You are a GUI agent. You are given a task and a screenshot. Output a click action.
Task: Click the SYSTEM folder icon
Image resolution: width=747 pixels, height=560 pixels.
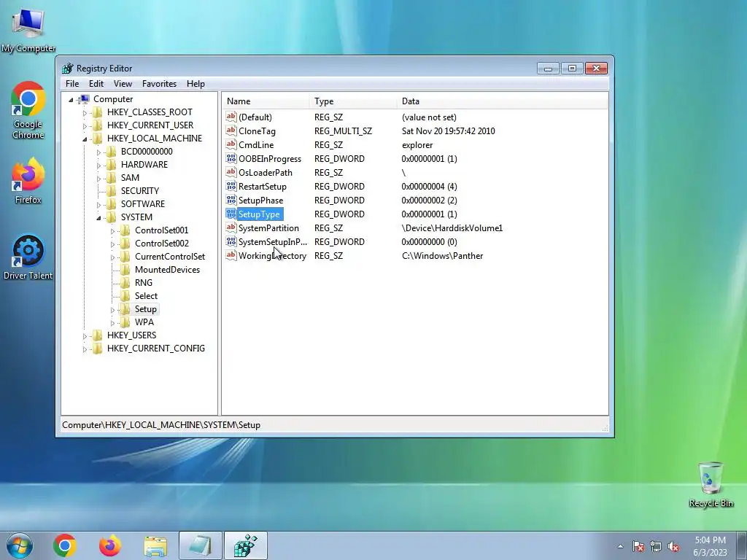[x=111, y=217]
